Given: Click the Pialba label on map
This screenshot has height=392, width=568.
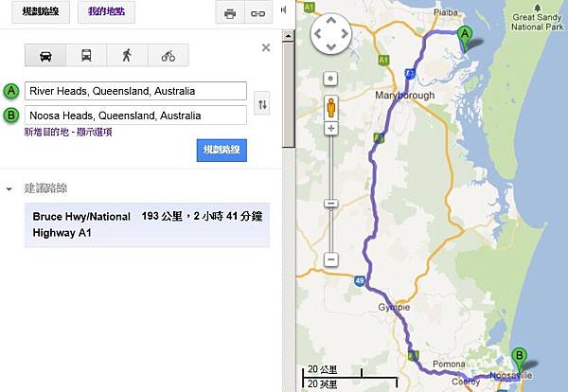Looking at the screenshot, I should click(446, 12).
